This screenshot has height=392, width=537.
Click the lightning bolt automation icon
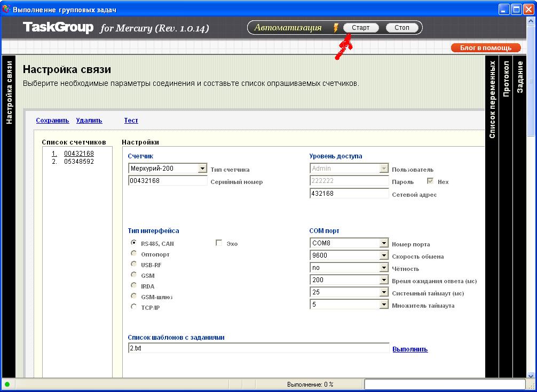(336, 28)
